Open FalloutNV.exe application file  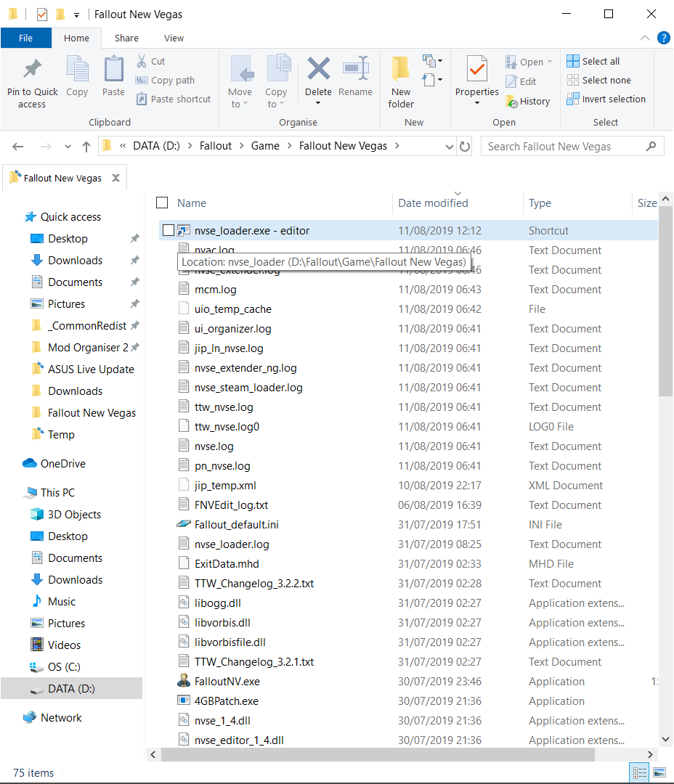[227, 682]
